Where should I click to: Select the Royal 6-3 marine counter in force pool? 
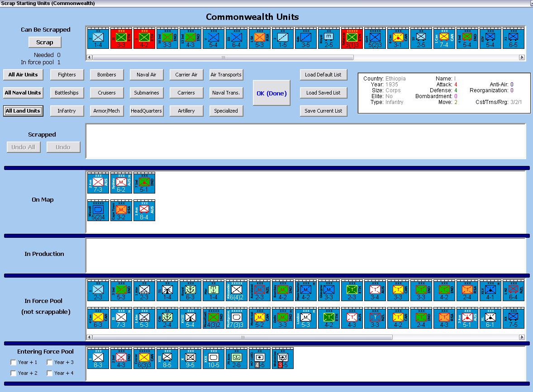pos(190,290)
